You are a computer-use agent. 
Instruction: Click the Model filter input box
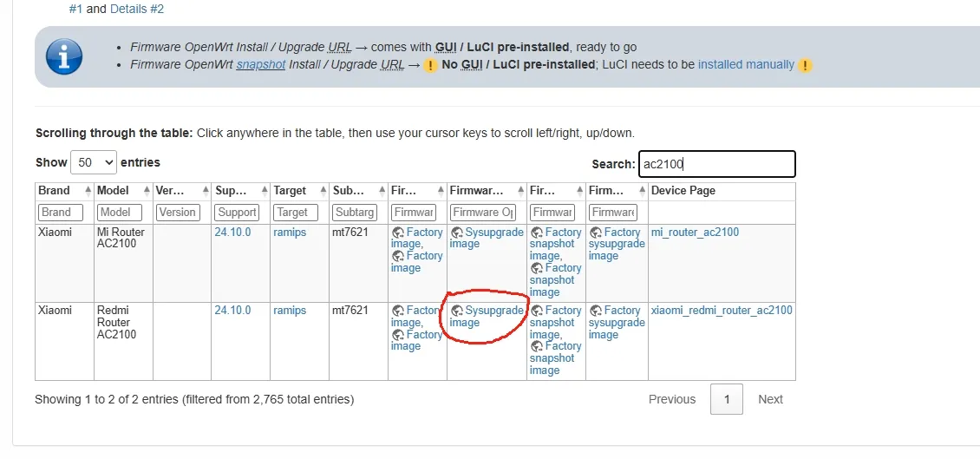(120, 213)
